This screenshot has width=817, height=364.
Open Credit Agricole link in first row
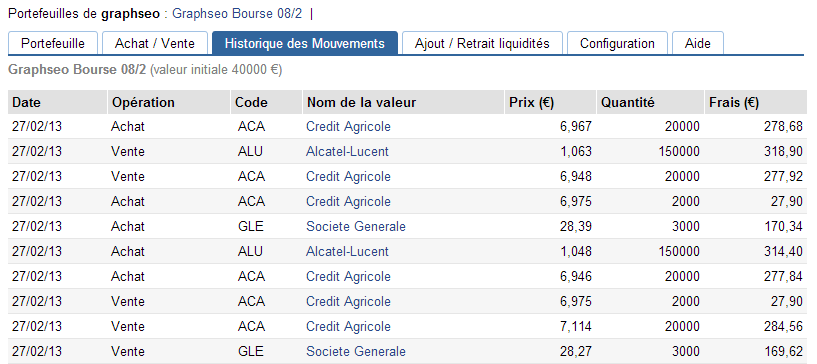tap(348, 127)
